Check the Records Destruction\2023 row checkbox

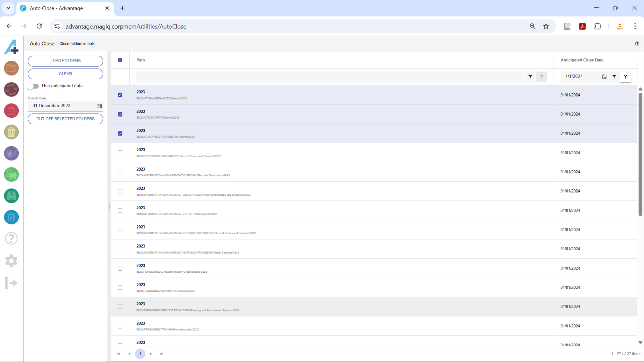[x=120, y=172]
